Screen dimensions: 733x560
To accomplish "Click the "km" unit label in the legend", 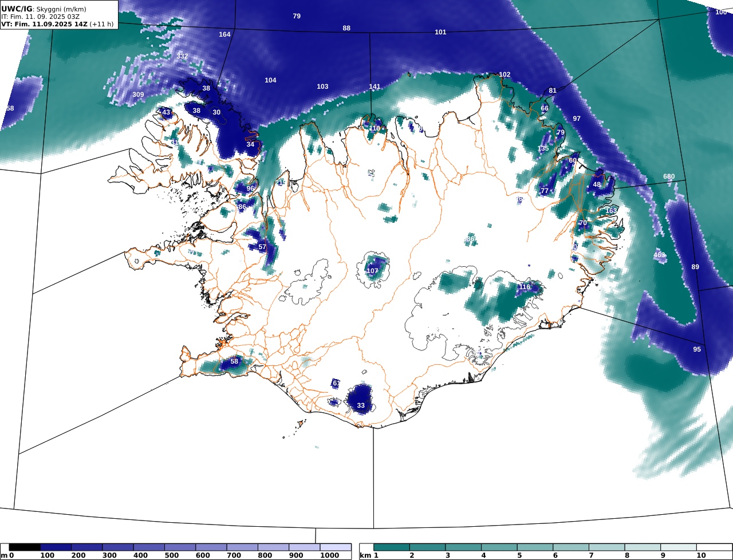I will pyautogui.click(x=365, y=555).
